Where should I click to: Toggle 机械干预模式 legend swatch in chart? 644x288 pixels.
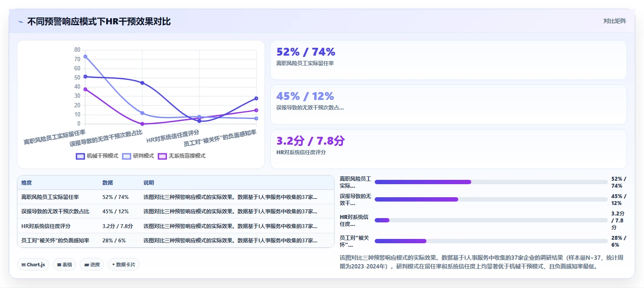pos(80,156)
